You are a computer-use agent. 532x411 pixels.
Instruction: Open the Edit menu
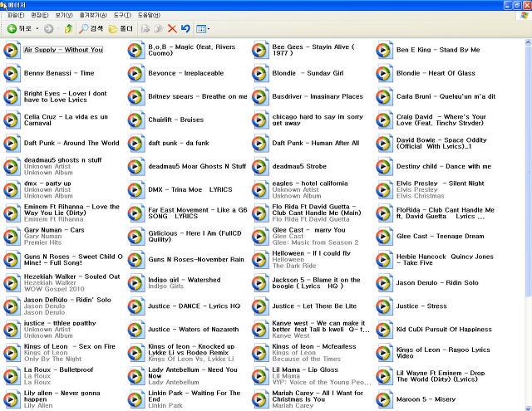pos(40,15)
